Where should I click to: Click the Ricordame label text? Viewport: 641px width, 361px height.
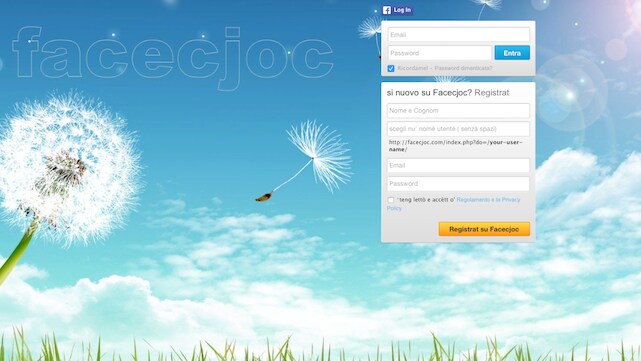click(x=412, y=68)
